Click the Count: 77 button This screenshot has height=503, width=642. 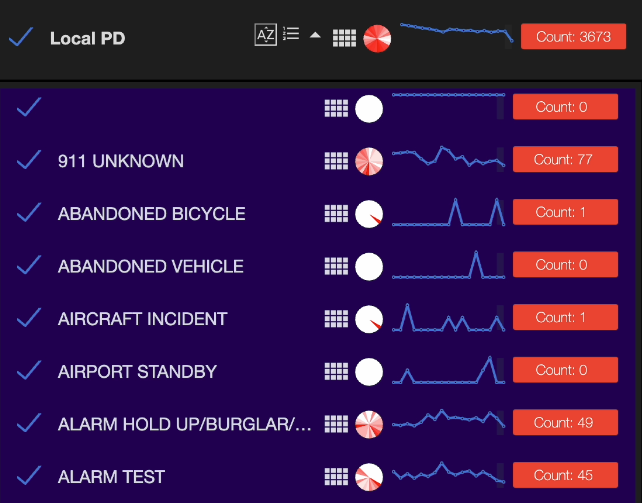coord(565,159)
